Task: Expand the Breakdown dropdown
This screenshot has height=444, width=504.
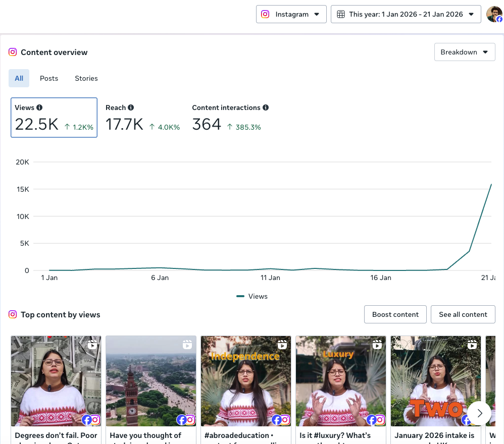Action: 465,52
